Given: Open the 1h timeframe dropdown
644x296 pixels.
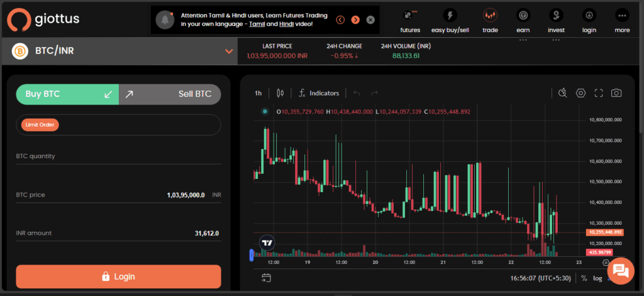Looking at the screenshot, I should [x=258, y=93].
